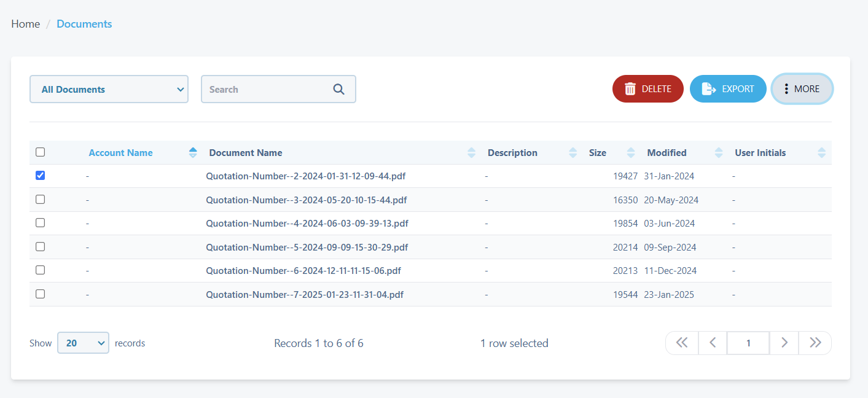Sort by Document Name column arrows
The width and height of the screenshot is (868, 398).
coord(471,153)
